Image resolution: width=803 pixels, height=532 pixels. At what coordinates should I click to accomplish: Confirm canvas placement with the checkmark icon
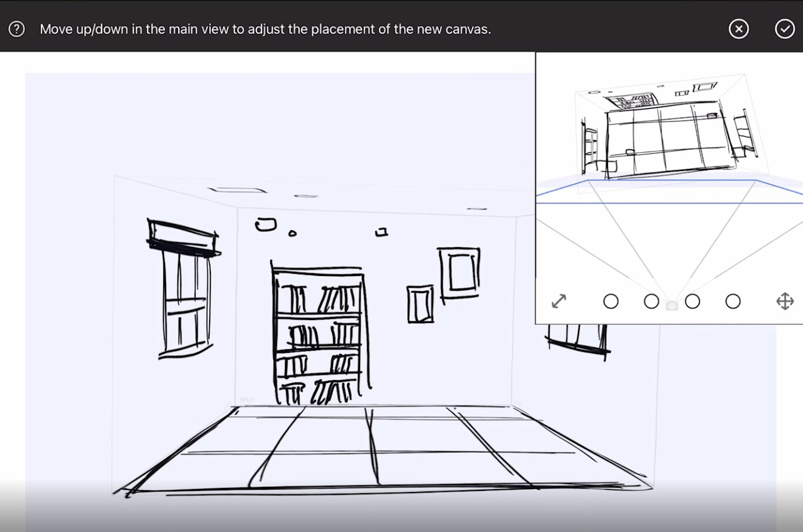click(784, 29)
